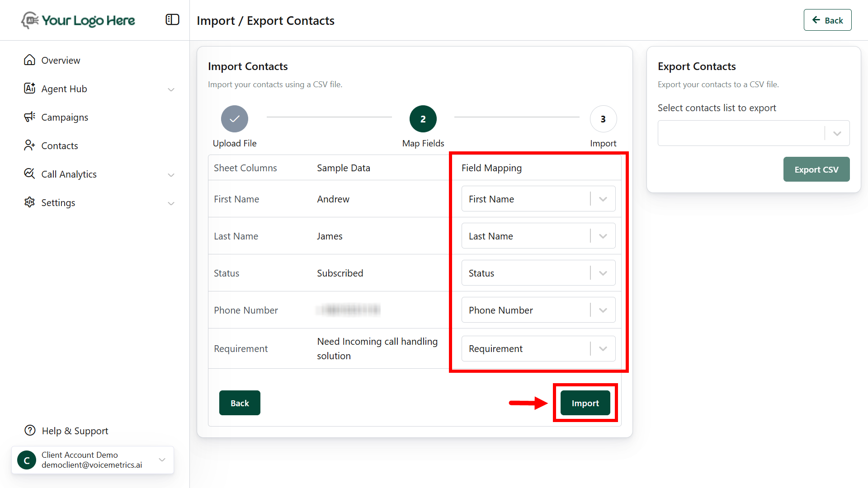Image resolution: width=868 pixels, height=488 pixels.
Task: Click the Settings gear icon
Action: tap(29, 202)
